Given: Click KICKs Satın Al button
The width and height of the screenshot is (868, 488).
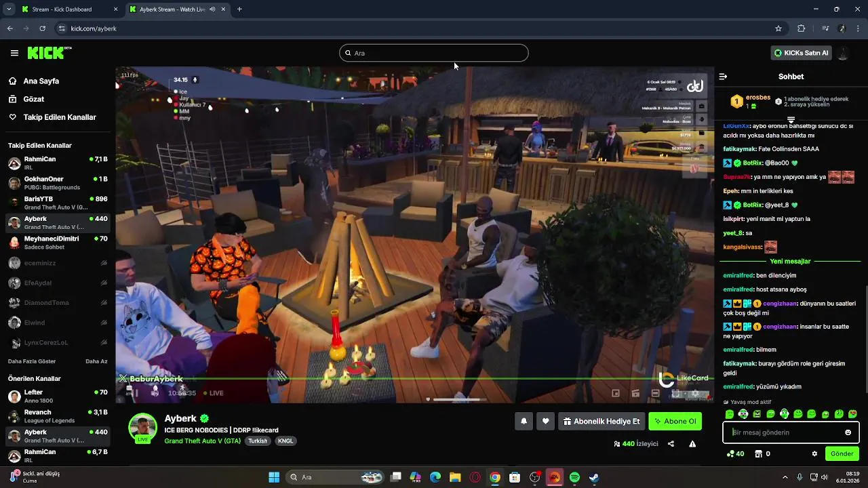Looking at the screenshot, I should [802, 53].
